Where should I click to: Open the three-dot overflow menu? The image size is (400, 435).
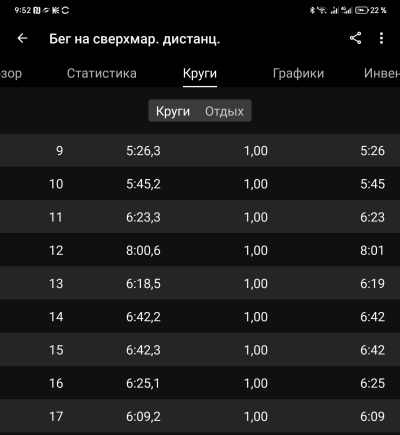point(381,38)
